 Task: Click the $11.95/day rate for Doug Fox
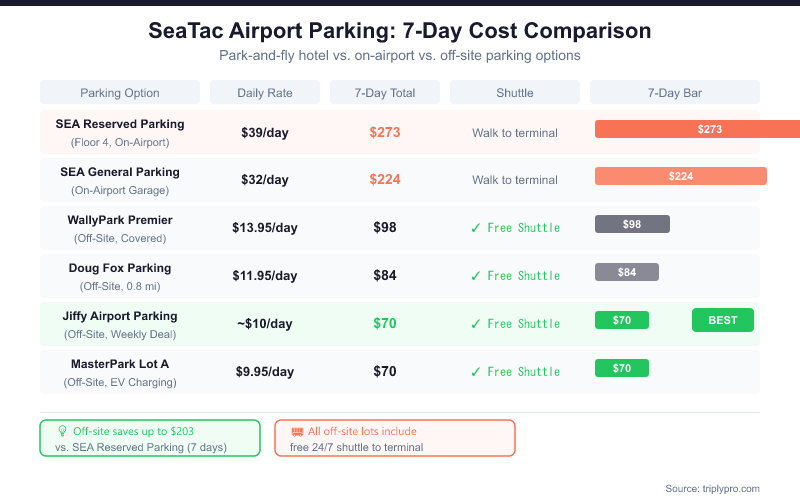coord(265,276)
